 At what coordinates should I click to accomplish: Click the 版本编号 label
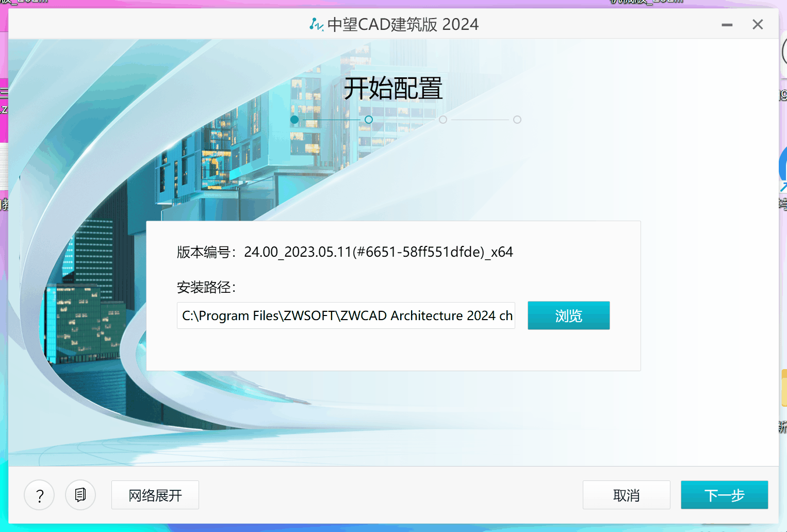click(x=206, y=252)
